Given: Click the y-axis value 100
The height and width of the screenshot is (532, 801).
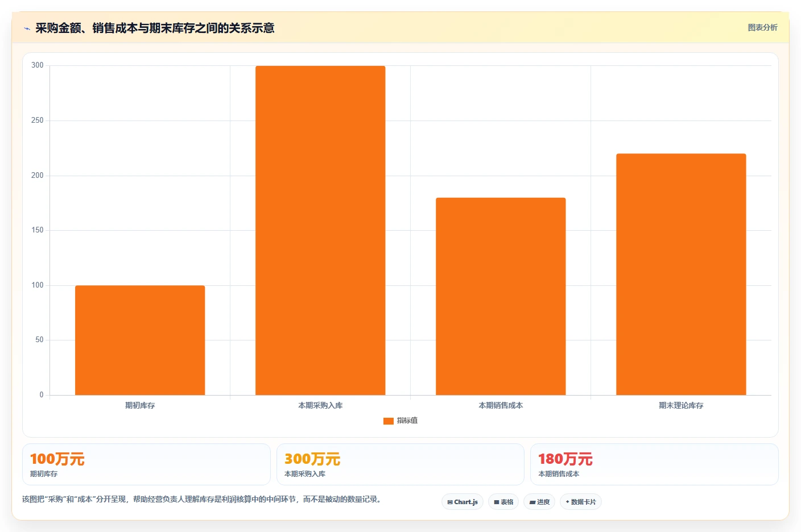Looking at the screenshot, I should click(38, 285).
